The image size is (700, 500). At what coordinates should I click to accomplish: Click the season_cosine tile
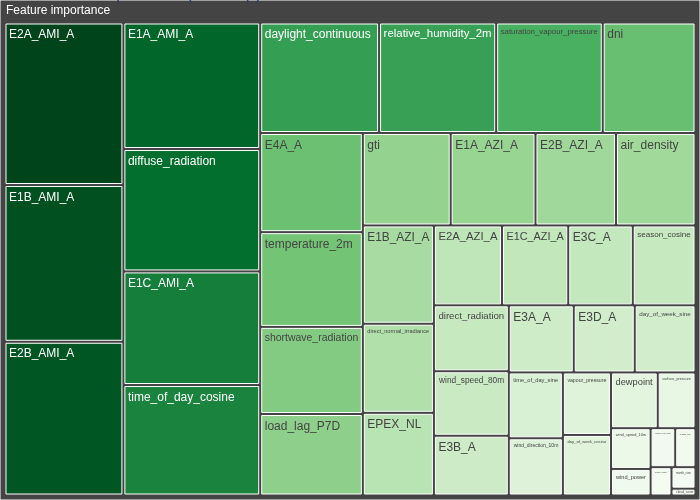tap(664, 265)
